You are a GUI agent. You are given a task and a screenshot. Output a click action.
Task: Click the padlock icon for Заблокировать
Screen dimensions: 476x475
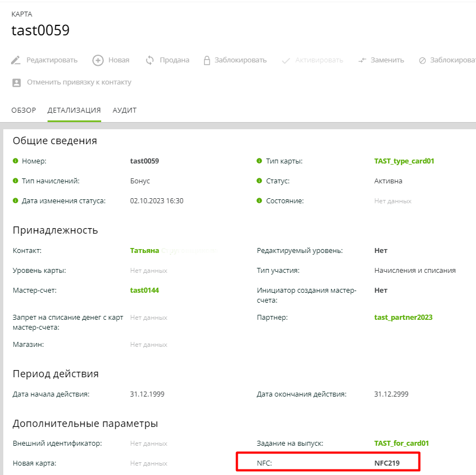[x=207, y=60]
